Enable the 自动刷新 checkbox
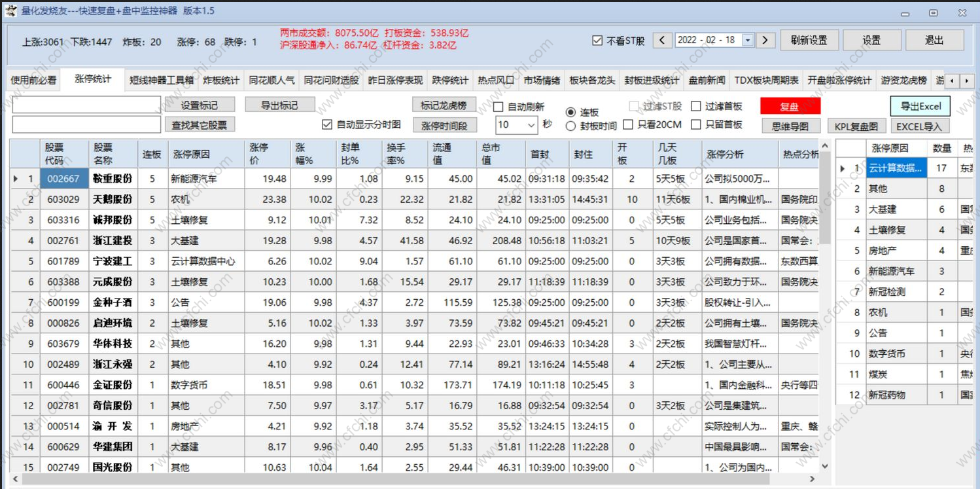The height and width of the screenshot is (489, 980). pyautogui.click(x=499, y=107)
